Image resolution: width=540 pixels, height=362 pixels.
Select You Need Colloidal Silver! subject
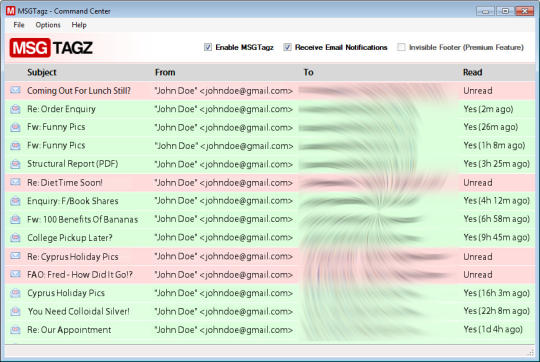(x=79, y=311)
